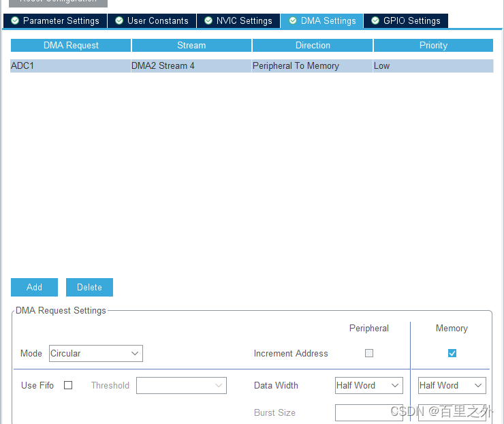Click the Peripheral To Memory direction cell
The height and width of the screenshot is (424, 504).
click(x=312, y=66)
